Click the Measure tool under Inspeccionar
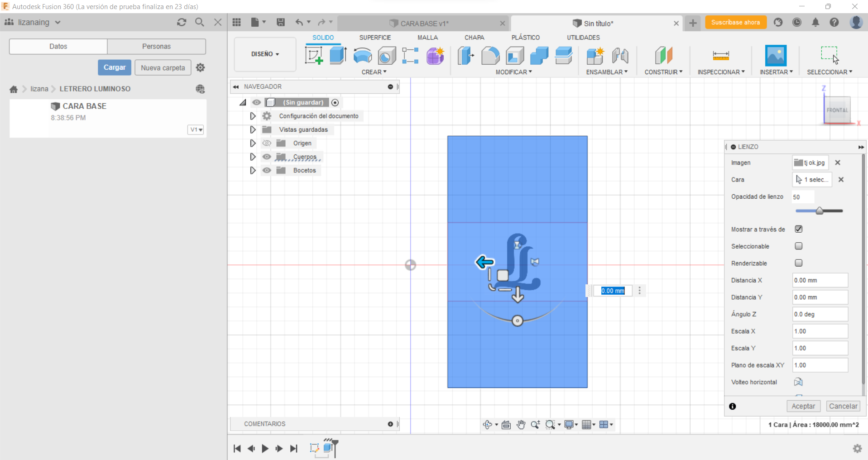Viewport: 868px width, 460px height. coord(720,56)
